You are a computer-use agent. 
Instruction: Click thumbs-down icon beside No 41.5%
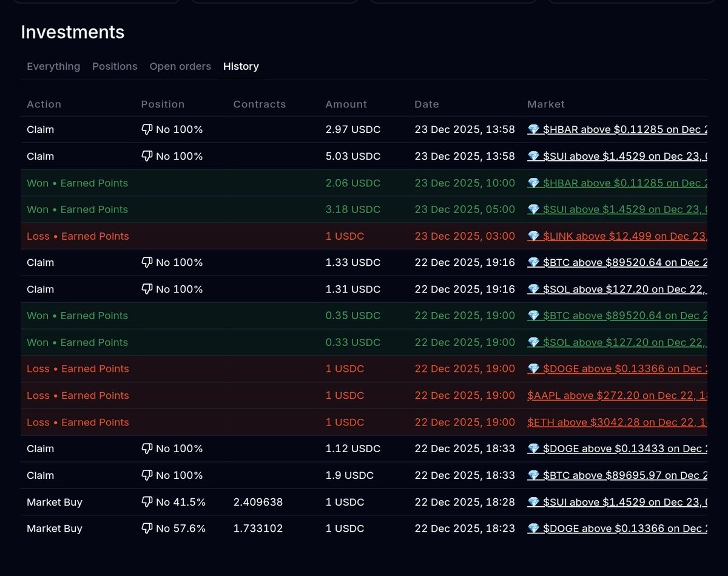(x=147, y=503)
